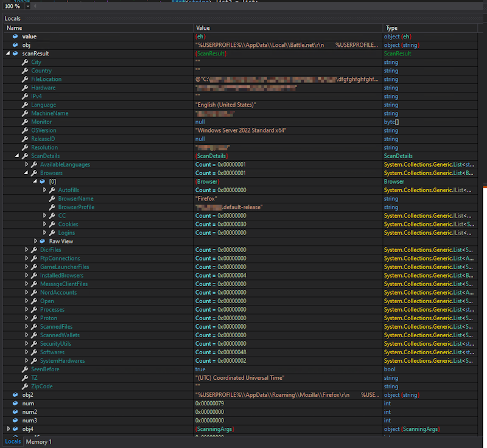Viewport: 487px width, 448px height.
Task: Click the MachineName property wrench icon
Action: point(25,113)
